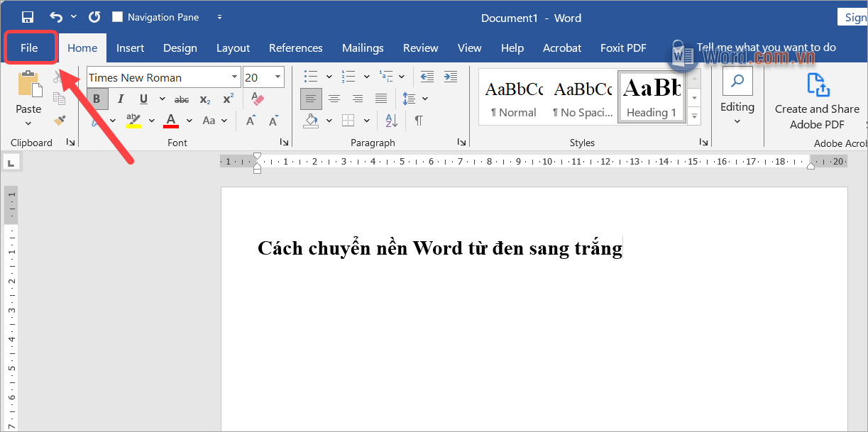Viewport: 868px width, 432px height.
Task: Increase font size with the Grow Font icon
Action: tap(251, 121)
